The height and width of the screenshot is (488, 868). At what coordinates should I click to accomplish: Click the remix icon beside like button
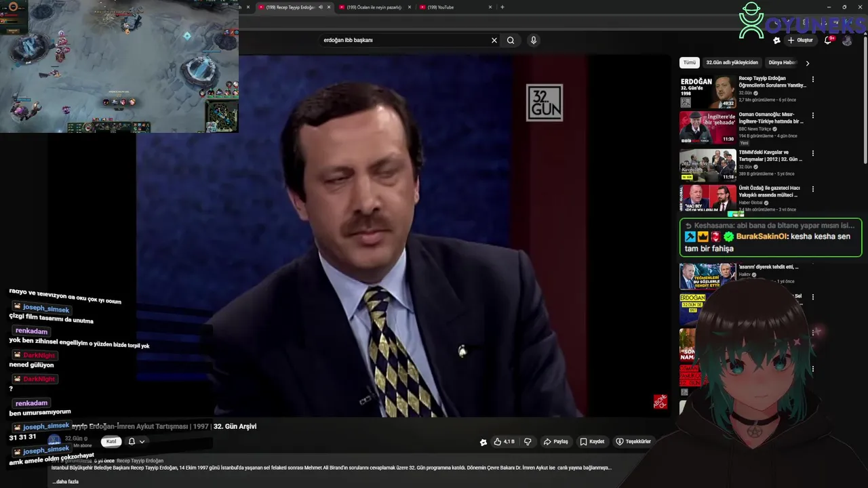pos(483,442)
